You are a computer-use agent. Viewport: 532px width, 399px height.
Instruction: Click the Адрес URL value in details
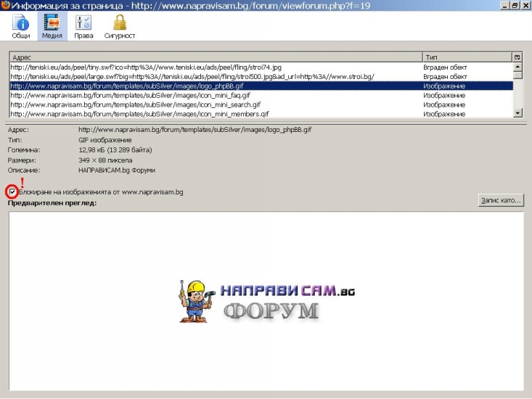195,130
